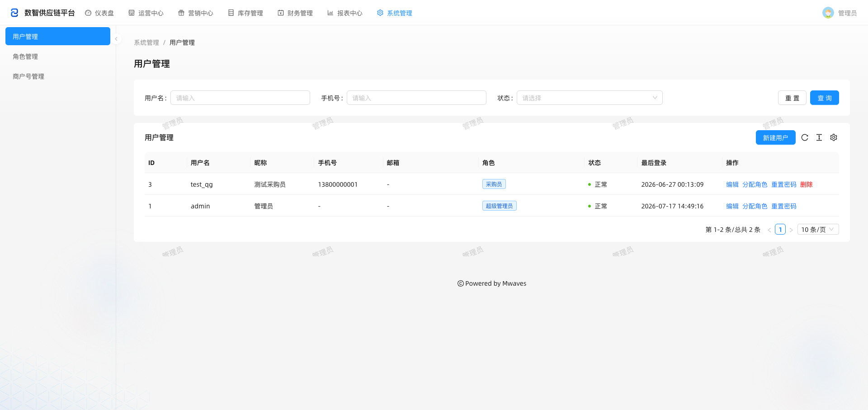Image resolution: width=868 pixels, height=410 pixels.
Task: Open the 库存管理 menu
Action: pyautogui.click(x=245, y=13)
